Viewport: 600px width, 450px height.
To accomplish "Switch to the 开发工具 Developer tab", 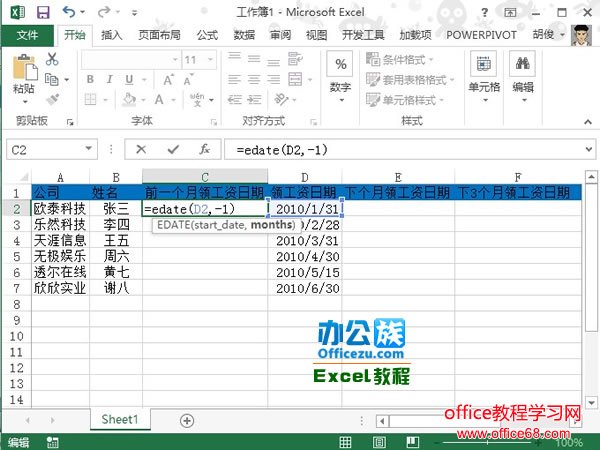I will pos(363,35).
